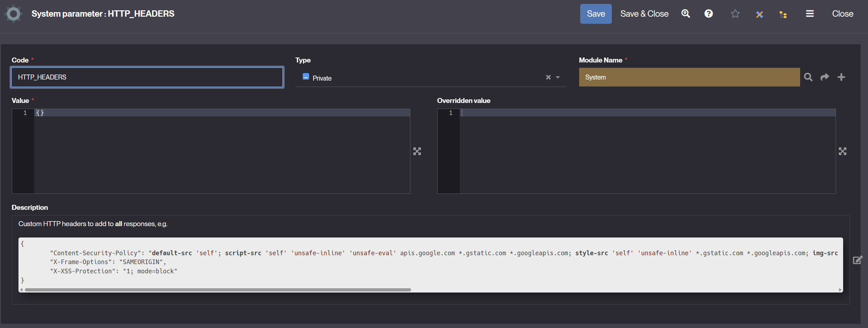The width and height of the screenshot is (868, 328).
Task: Click the System module name field
Action: tap(689, 77)
